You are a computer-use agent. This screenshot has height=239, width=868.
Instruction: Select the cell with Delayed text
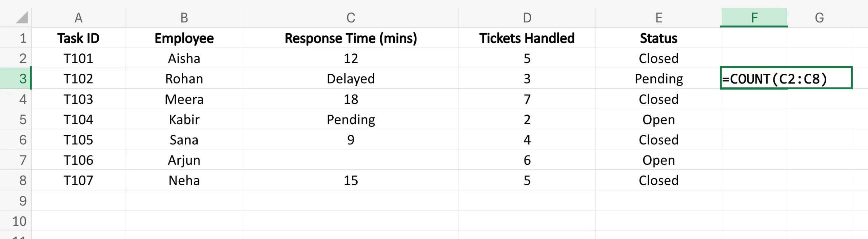[x=351, y=78]
